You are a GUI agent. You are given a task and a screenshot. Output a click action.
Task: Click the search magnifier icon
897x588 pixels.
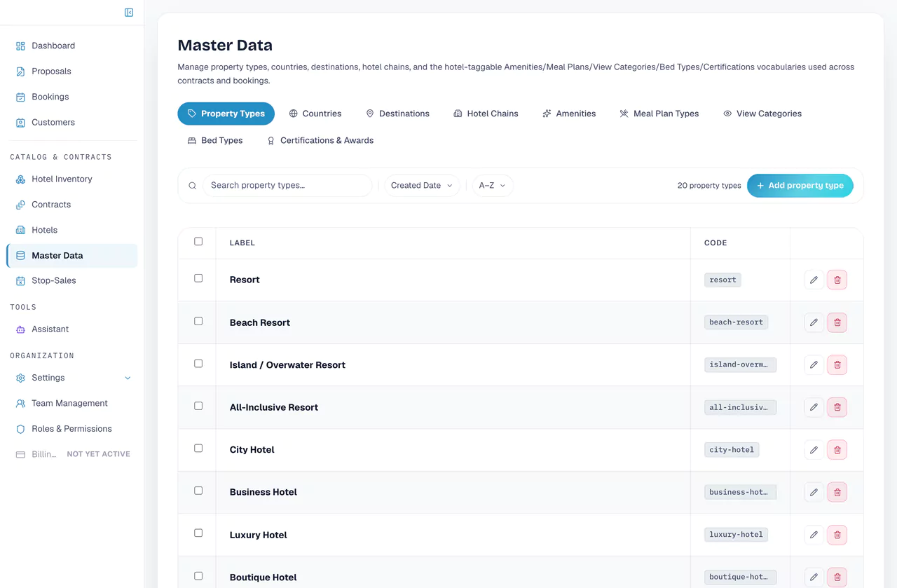tap(193, 186)
